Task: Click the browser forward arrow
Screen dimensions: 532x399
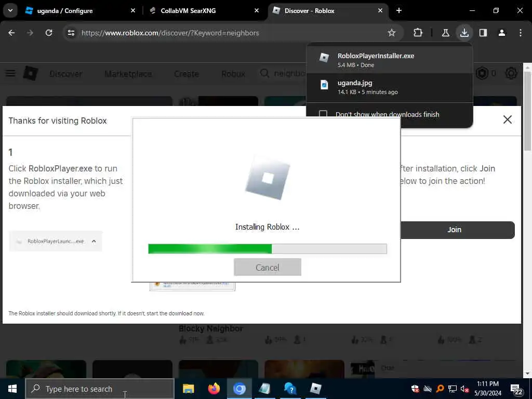Action: click(30, 33)
